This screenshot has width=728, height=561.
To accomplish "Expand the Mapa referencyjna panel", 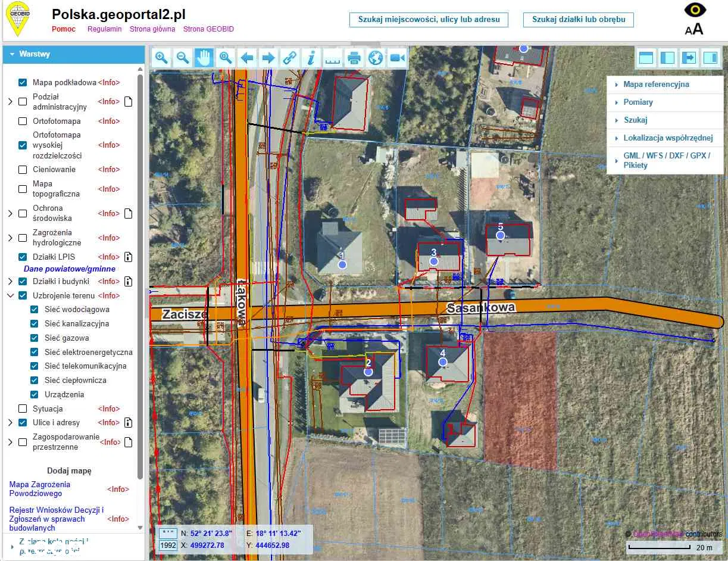I will [656, 85].
